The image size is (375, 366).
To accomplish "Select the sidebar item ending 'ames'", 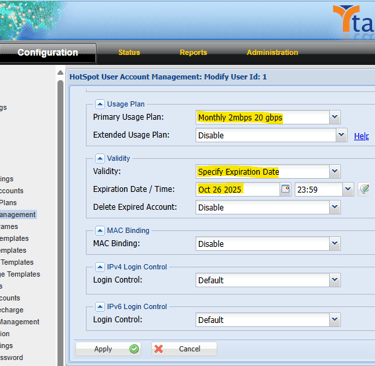I will coord(9,227).
